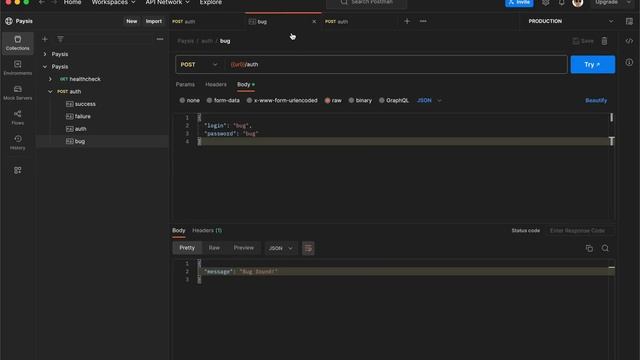This screenshot has height=360, width=640.
Task: Show the code snippet panel icon
Action: point(629,41)
